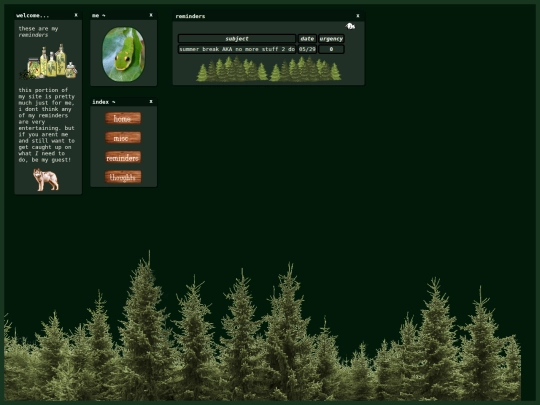This screenshot has height=405, width=540.
Task: Click the pine tree row in reminders window
Action: point(269,69)
